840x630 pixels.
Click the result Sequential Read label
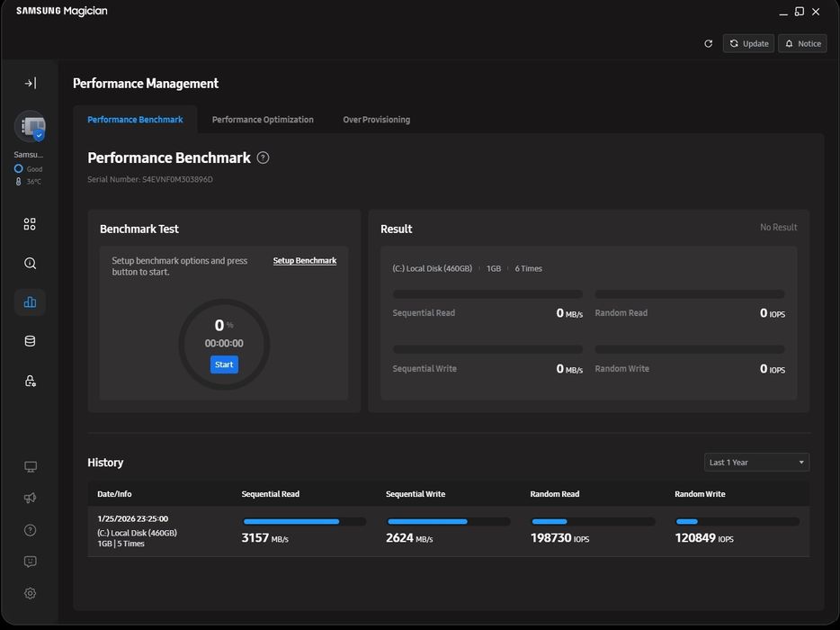tap(424, 312)
